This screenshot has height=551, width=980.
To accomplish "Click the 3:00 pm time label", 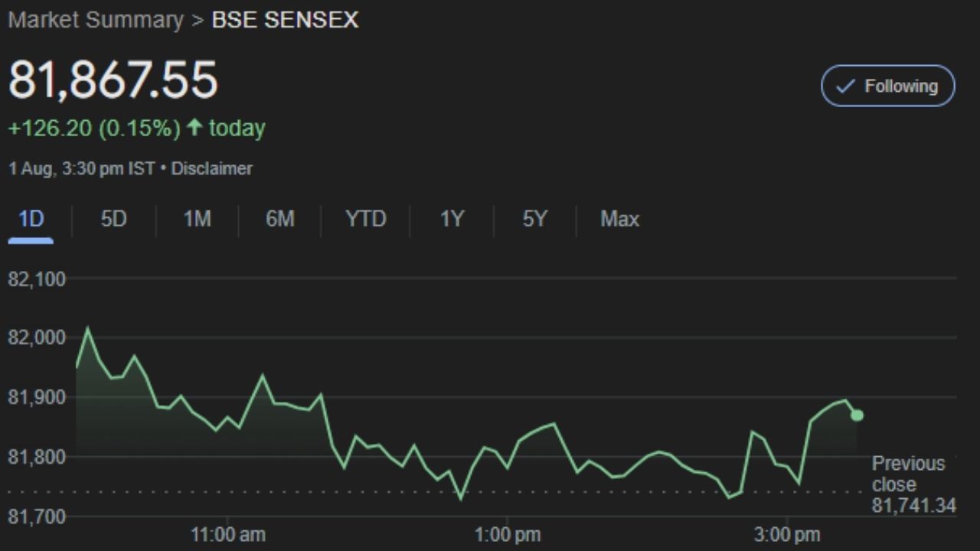I will 787,534.
